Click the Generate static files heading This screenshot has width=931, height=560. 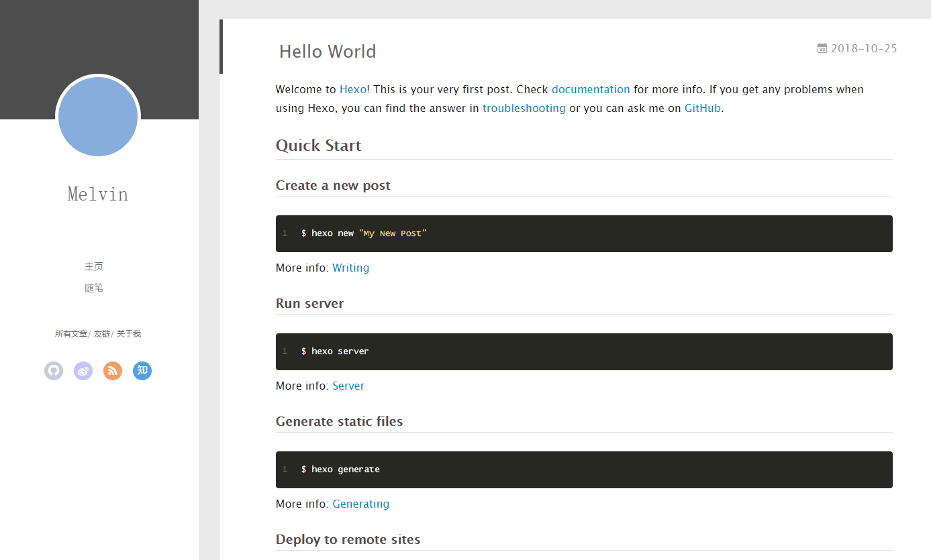[x=340, y=421]
